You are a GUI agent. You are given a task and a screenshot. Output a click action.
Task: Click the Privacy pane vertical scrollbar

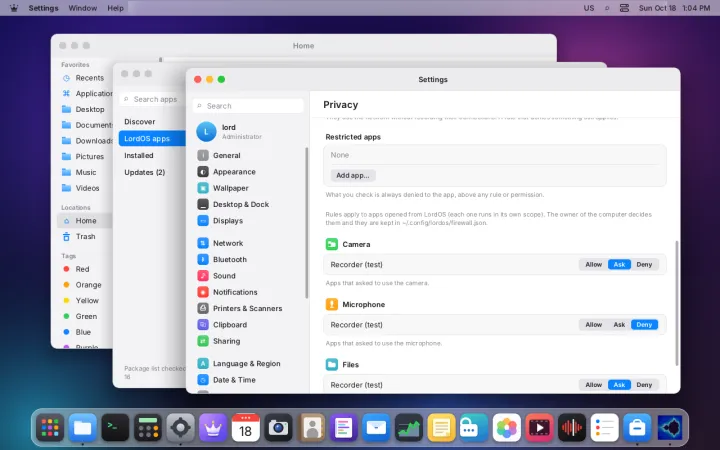coord(677,303)
